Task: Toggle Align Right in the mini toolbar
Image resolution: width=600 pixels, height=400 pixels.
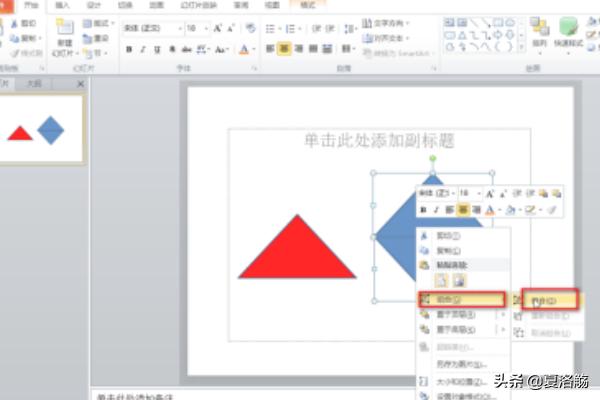Action: (476, 210)
